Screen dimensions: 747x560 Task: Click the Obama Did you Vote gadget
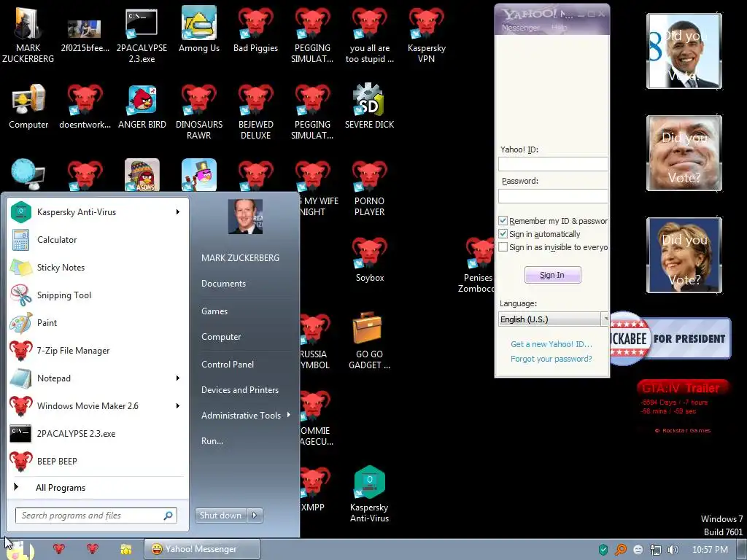click(684, 51)
